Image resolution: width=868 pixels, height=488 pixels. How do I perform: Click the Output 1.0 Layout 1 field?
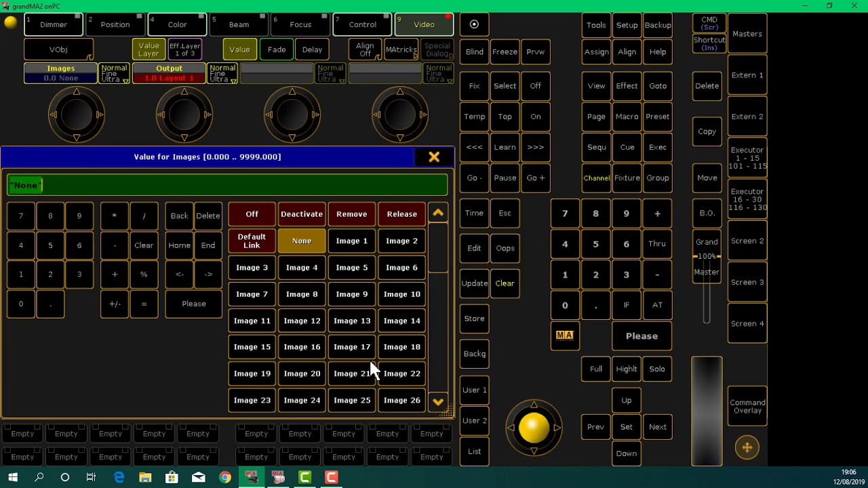(170, 73)
